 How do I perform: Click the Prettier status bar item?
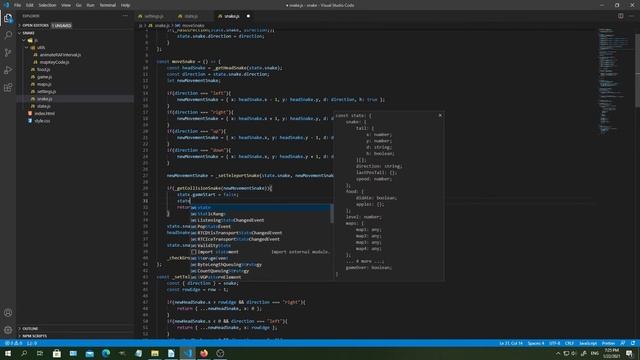[608, 343]
